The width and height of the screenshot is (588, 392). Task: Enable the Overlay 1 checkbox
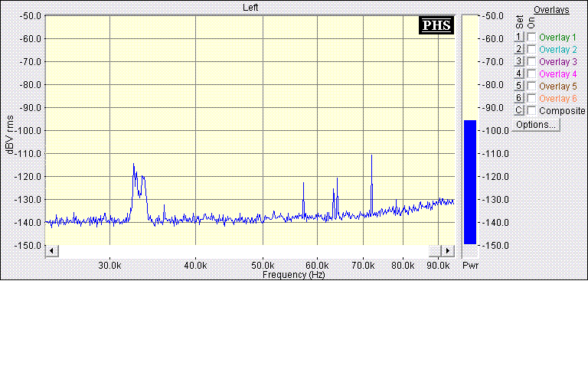coord(531,38)
